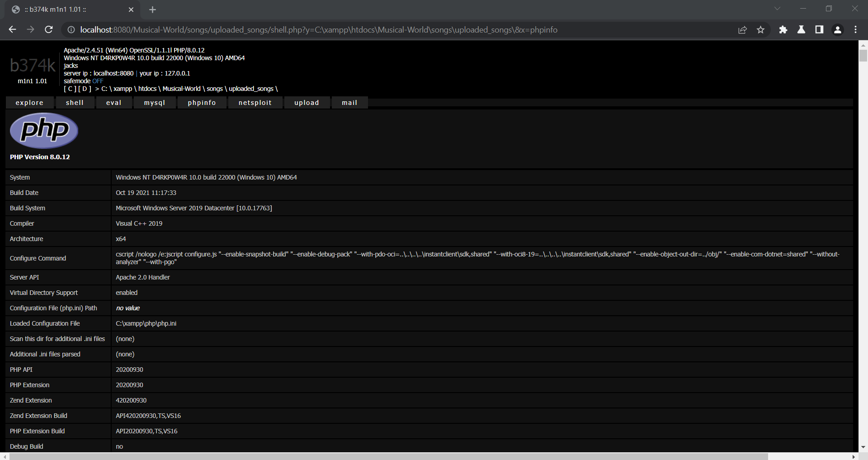Click the 'no value' italic cell
The image size is (868, 460).
128,308
